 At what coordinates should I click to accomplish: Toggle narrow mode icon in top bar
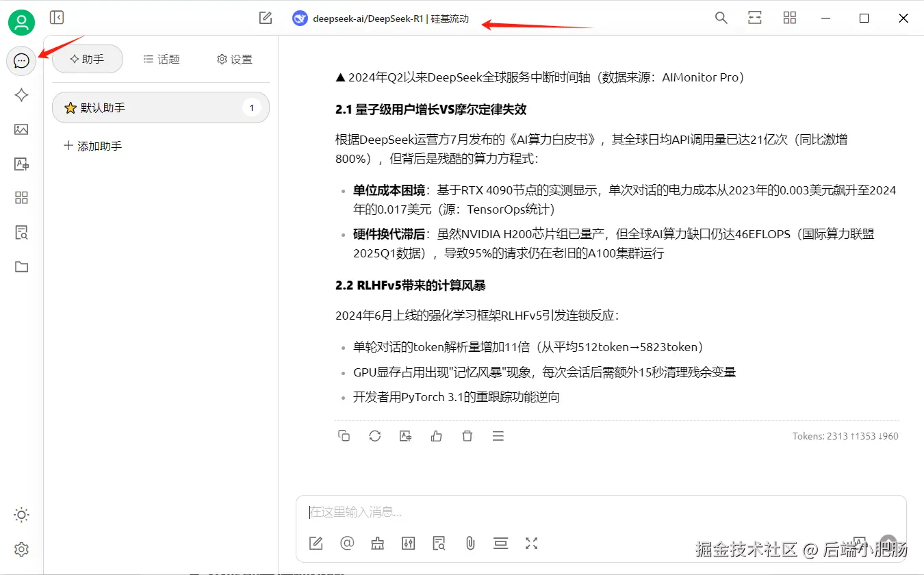coord(755,18)
